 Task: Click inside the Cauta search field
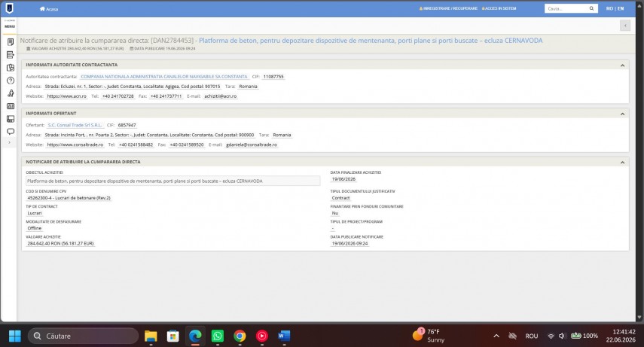tap(566, 8)
